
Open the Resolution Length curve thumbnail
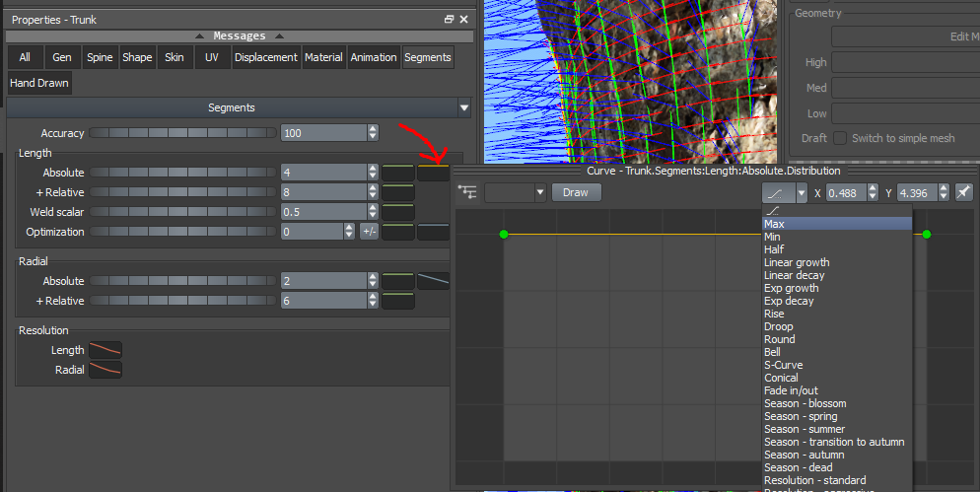(x=105, y=350)
